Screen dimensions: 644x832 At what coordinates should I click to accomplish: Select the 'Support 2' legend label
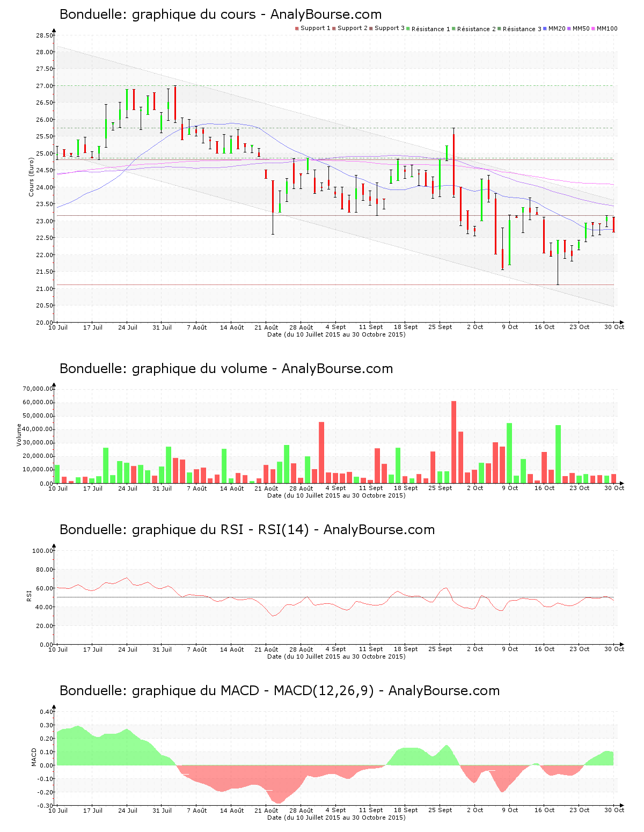point(353,28)
